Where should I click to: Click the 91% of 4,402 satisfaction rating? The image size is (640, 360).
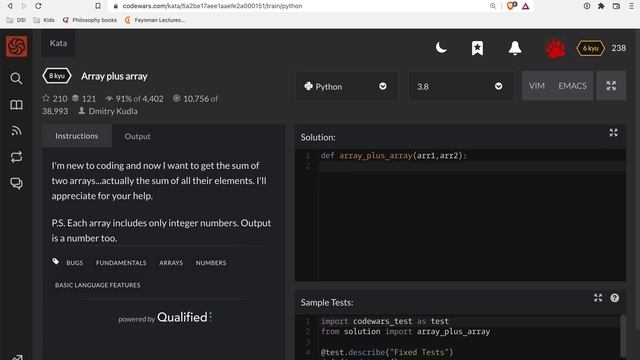134,98
